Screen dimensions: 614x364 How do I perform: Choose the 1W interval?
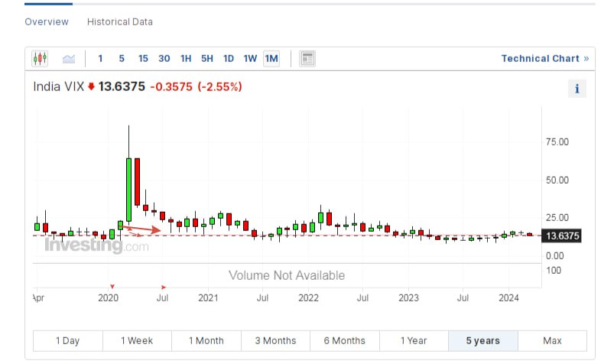[250, 59]
